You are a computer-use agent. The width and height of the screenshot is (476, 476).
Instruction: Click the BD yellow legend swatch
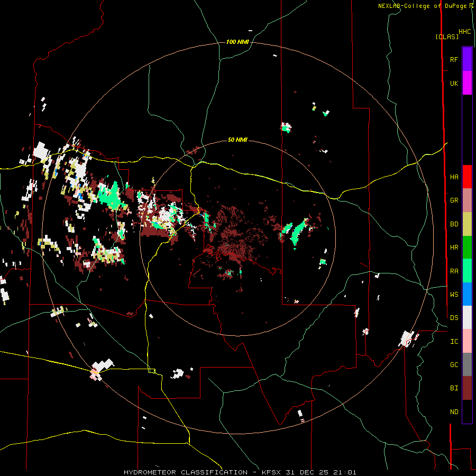[467, 224]
